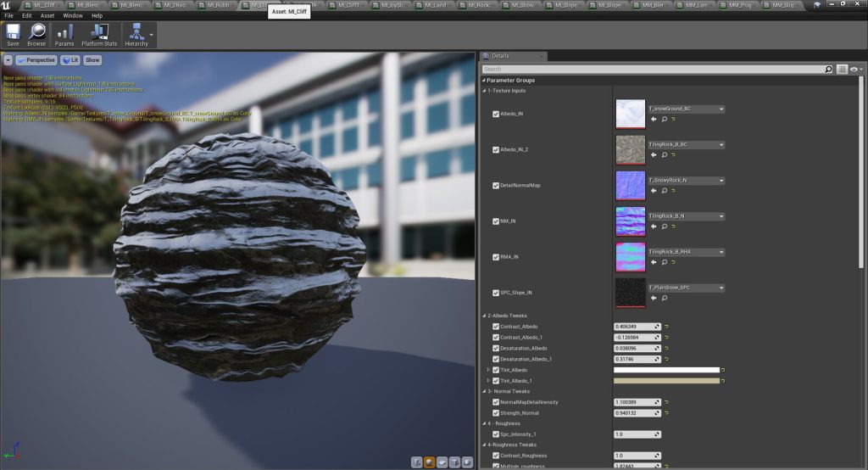Viewport: 868px width, 470px height.
Task: Disable the Contrast_Albedo override checkbox
Action: click(496, 326)
